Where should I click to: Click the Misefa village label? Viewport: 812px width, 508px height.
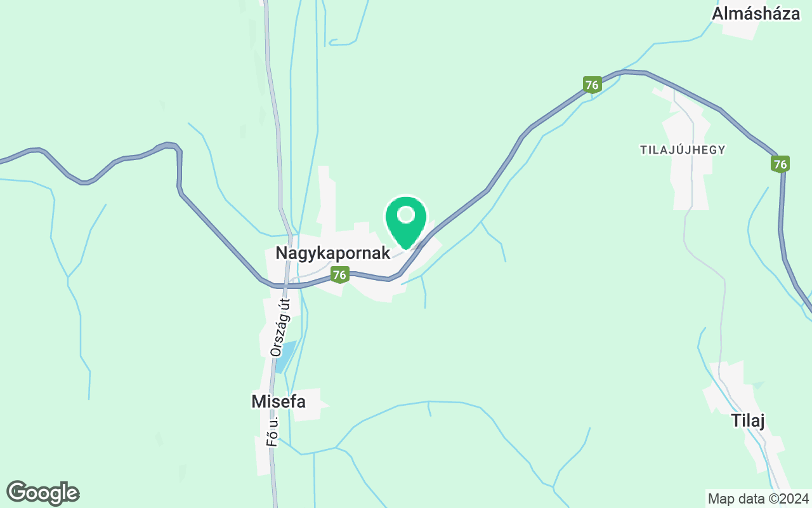(278, 401)
